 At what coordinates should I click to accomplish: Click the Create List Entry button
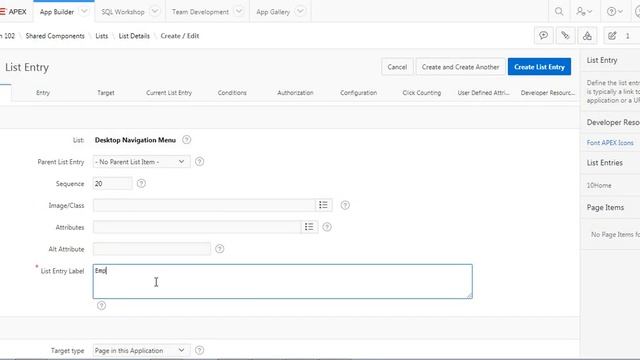[x=539, y=67]
